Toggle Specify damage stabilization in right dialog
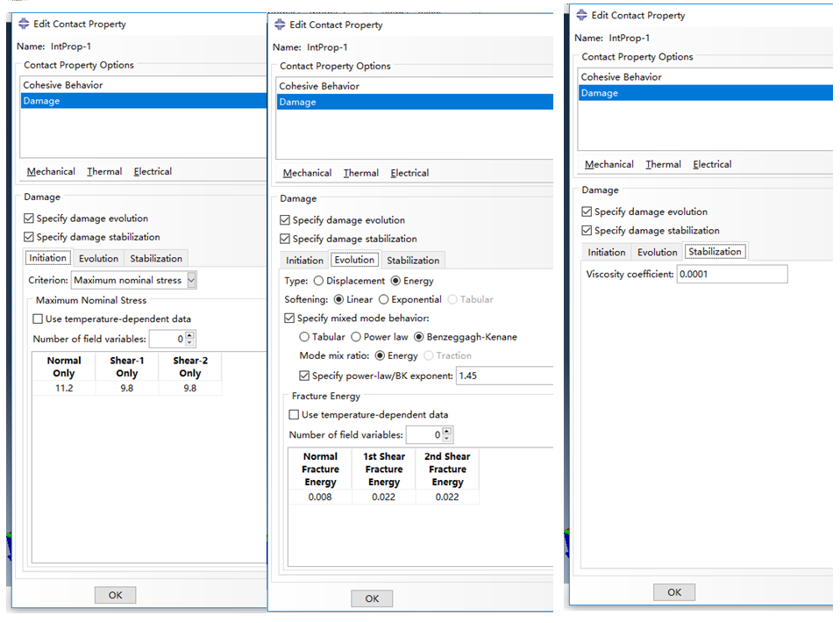840x623 pixels. point(587,231)
